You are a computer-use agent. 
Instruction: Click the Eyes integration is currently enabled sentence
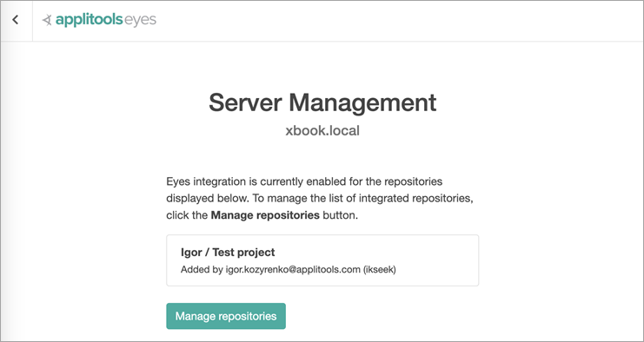point(304,181)
